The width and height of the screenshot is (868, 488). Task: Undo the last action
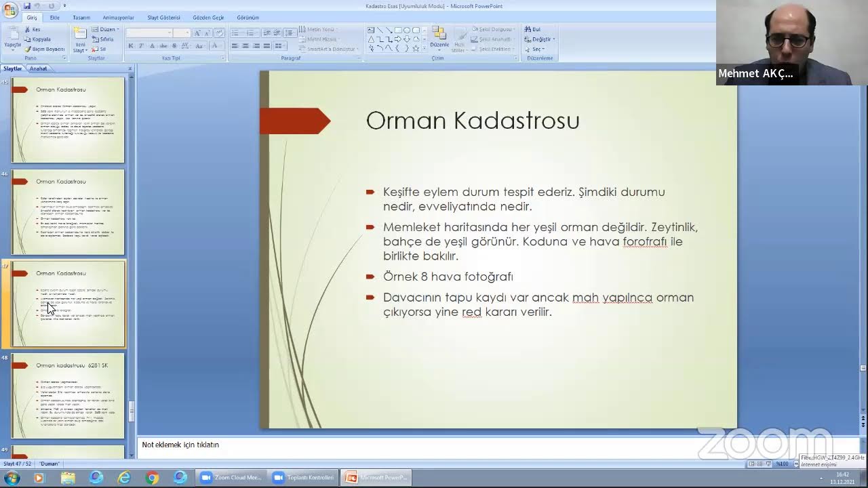point(37,6)
